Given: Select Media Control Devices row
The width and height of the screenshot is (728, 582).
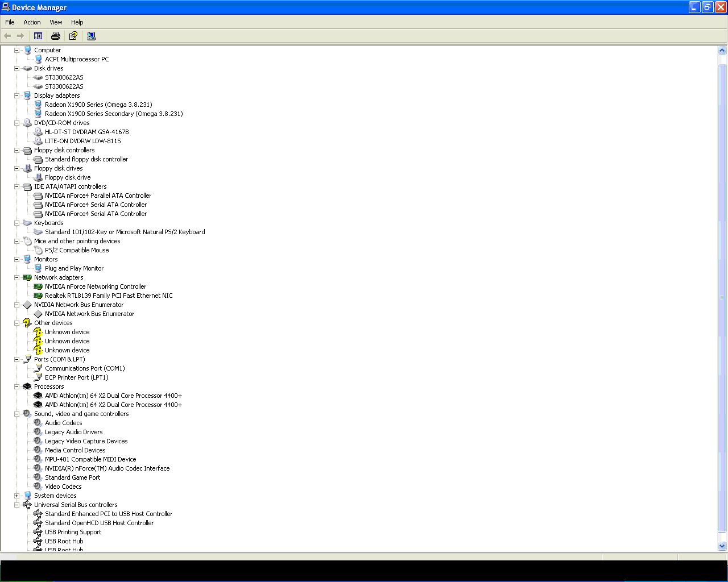Looking at the screenshot, I should tap(75, 450).
